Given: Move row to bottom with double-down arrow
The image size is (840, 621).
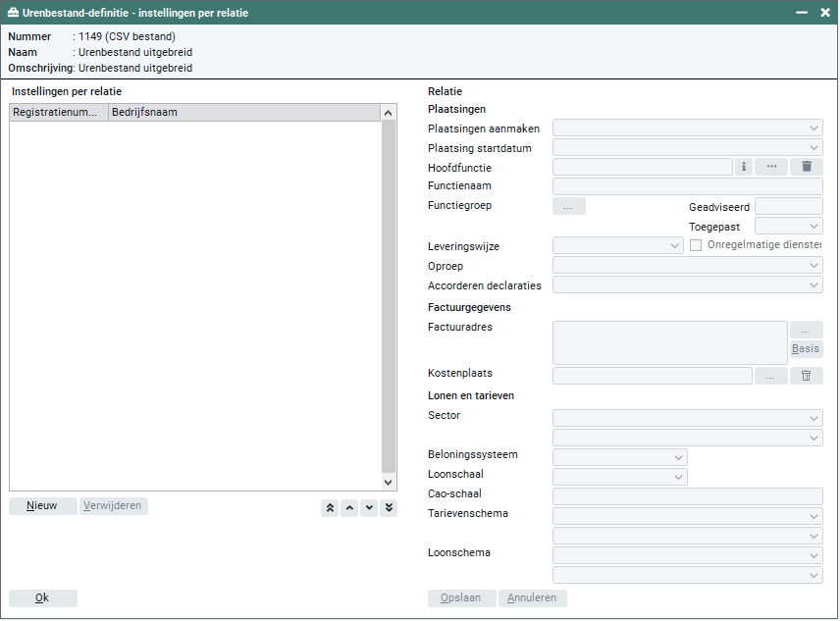Looking at the screenshot, I should pyautogui.click(x=389, y=507).
